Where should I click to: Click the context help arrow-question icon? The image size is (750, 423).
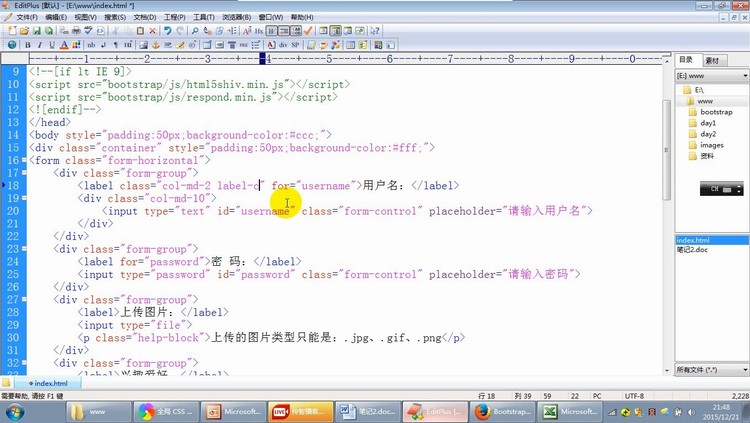[x=375, y=31]
